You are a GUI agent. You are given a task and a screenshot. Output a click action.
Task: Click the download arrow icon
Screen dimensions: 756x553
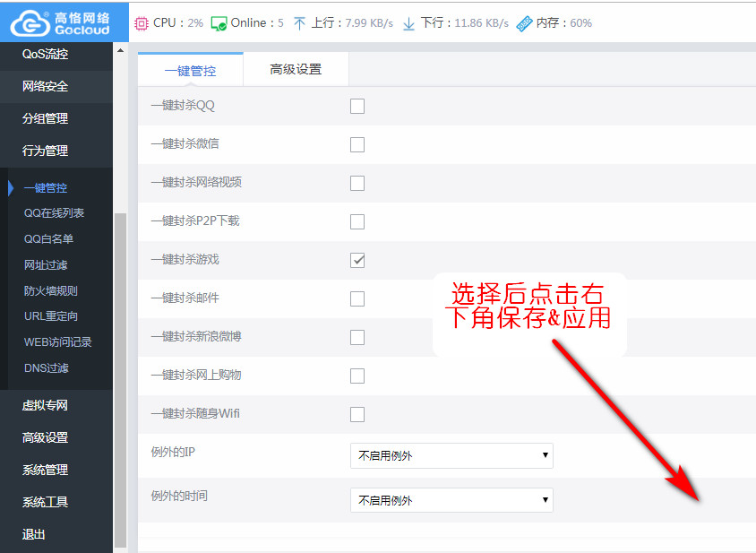coord(408,23)
